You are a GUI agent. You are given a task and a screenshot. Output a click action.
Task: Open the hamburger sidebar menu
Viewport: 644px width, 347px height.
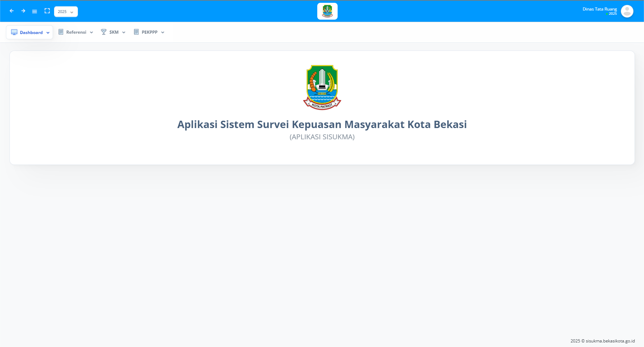(34, 11)
